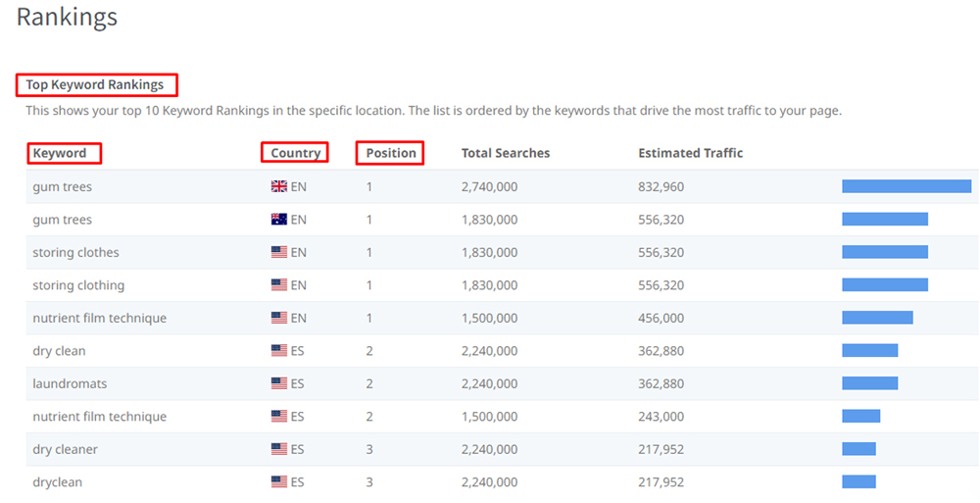Screen dimensions: 980x503
Task: Click the traffic bar in dryclean row
Action: tap(858, 481)
